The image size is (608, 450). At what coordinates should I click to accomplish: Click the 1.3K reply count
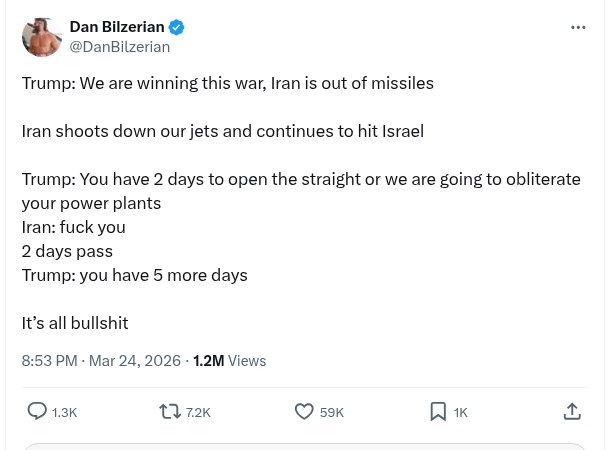[x=64, y=412]
